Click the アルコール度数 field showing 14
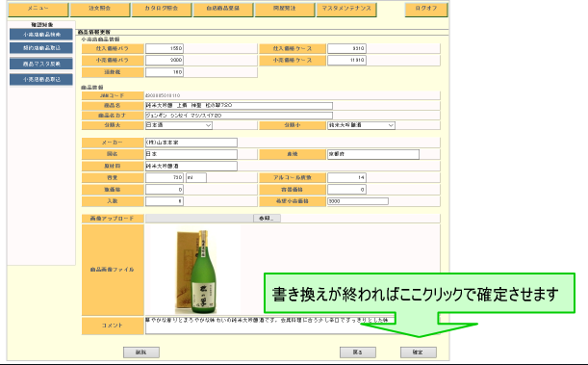This screenshot has height=365, width=588. click(x=346, y=177)
